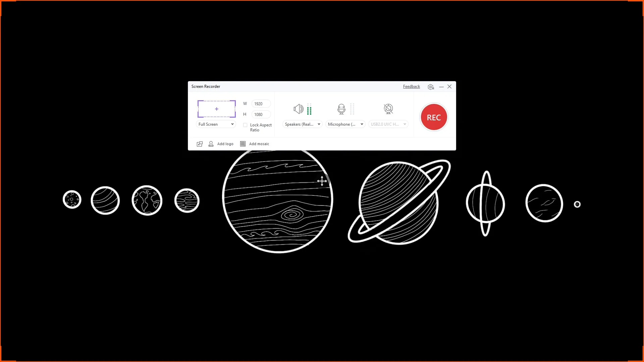This screenshot has width=644, height=362.
Task: Click the REC button to start recording
Action: tap(433, 117)
